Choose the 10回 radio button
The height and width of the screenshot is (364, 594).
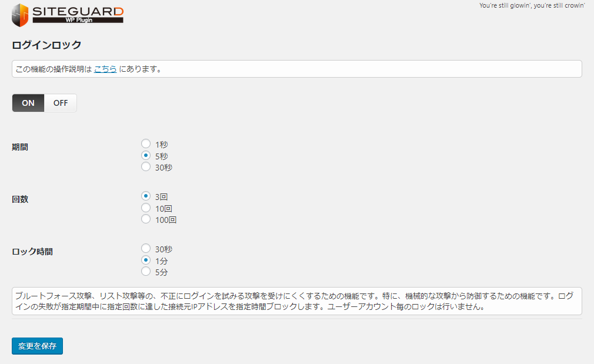[146, 208]
